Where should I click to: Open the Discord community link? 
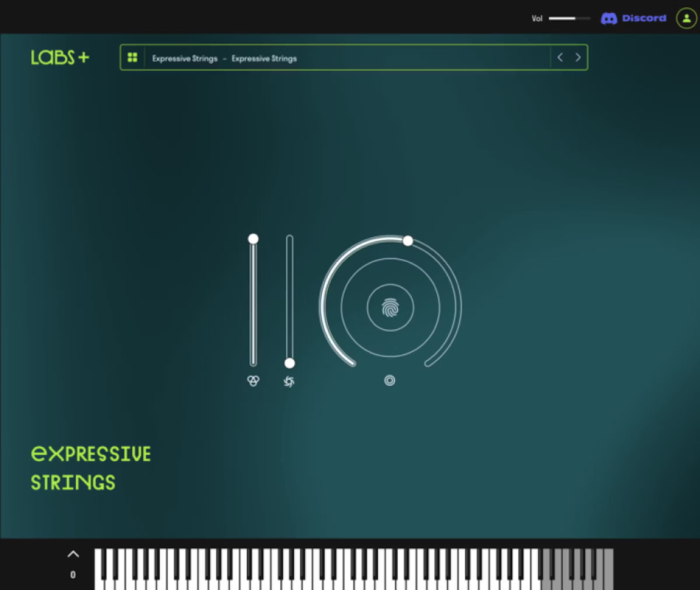[644, 18]
